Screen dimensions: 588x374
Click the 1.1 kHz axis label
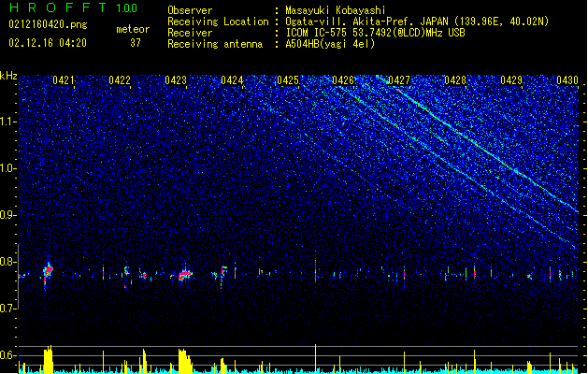pos(8,122)
